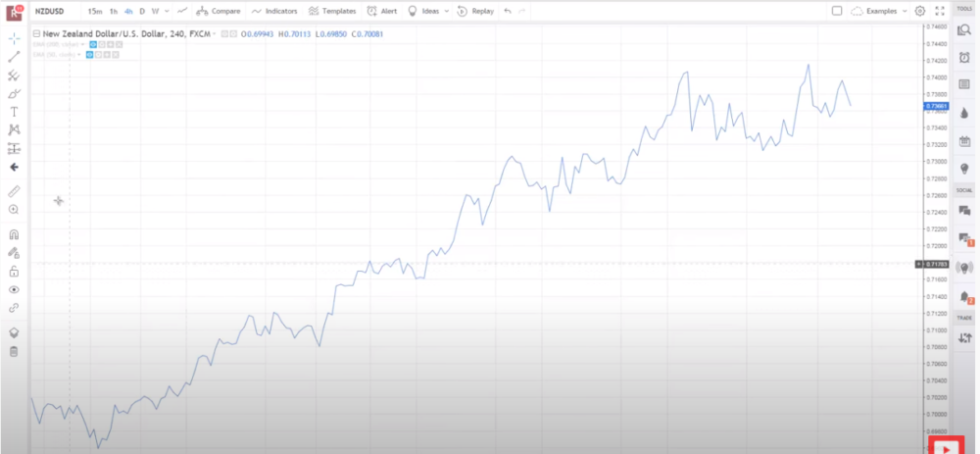980x454 pixels.
Task: Open the ideas stream broadcast icon
Action: [964, 267]
